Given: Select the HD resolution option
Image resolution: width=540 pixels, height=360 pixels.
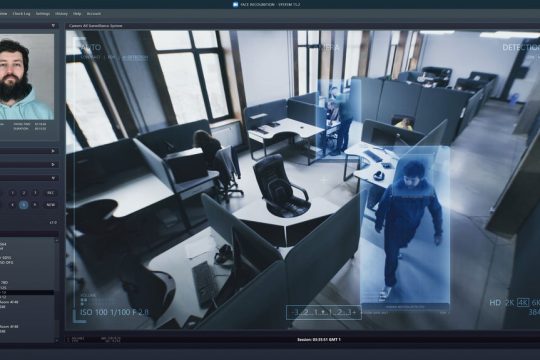Looking at the screenshot, I should [495, 303].
